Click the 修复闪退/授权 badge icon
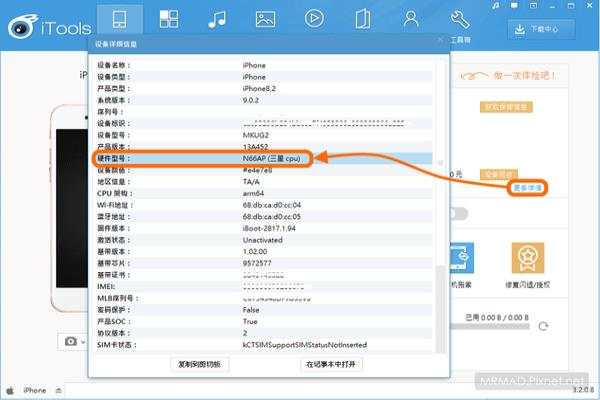 (528, 258)
